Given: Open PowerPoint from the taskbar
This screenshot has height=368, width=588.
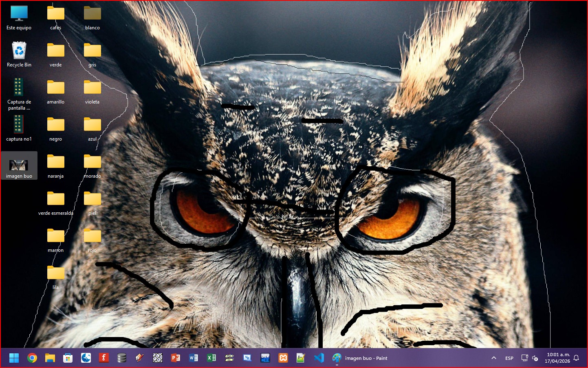Looking at the screenshot, I should click(x=176, y=358).
